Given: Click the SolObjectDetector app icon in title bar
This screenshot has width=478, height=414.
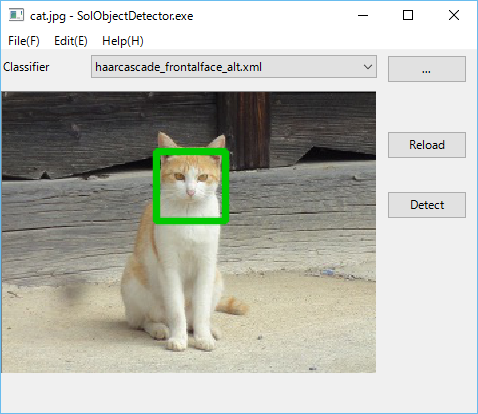Looking at the screenshot, I should pyautogui.click(x=16, y=15).
